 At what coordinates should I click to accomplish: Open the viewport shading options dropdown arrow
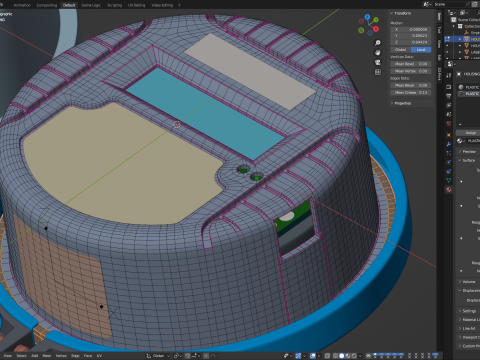coord(360,356)
